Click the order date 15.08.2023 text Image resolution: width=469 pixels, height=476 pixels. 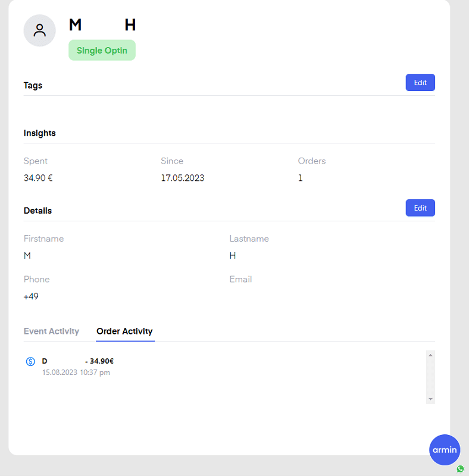coord(60,372)
